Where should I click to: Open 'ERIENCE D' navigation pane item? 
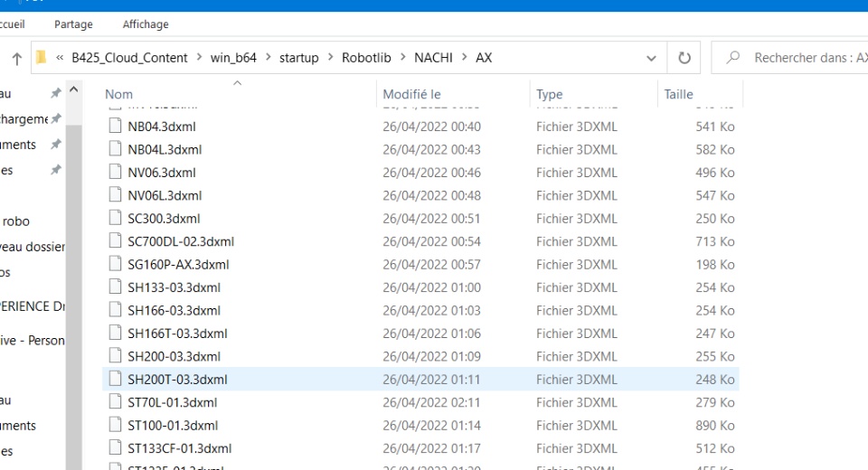[33, 306]
